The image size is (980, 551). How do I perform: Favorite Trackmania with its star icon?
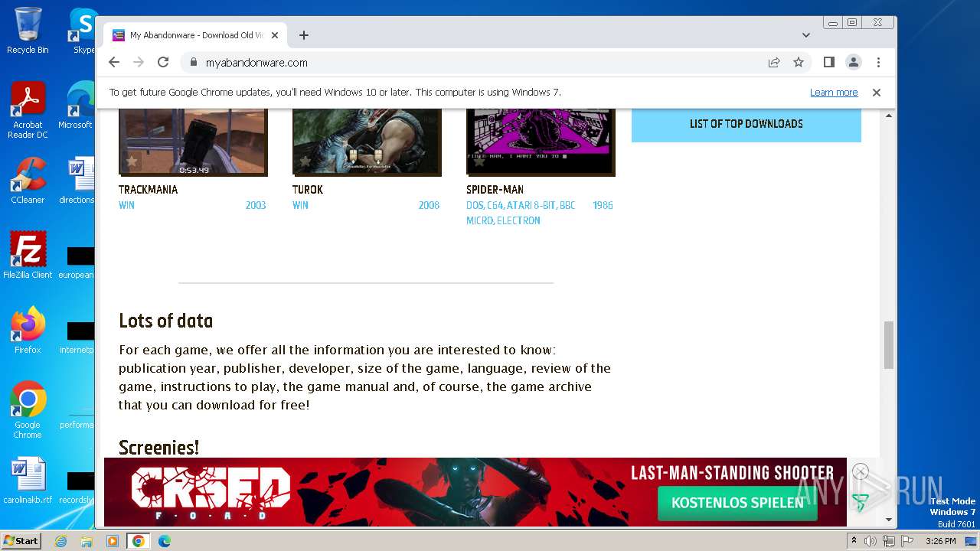tap(132, 162)
